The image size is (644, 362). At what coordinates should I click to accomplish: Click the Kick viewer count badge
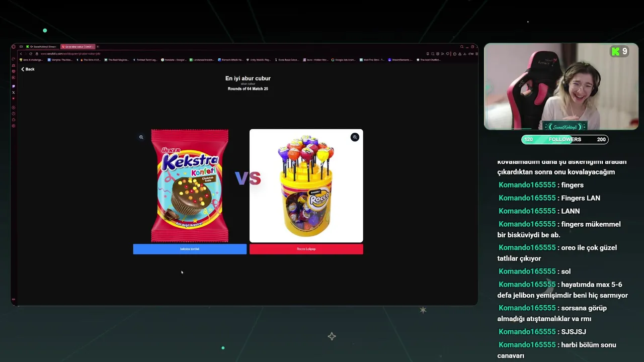click(620, 51)
